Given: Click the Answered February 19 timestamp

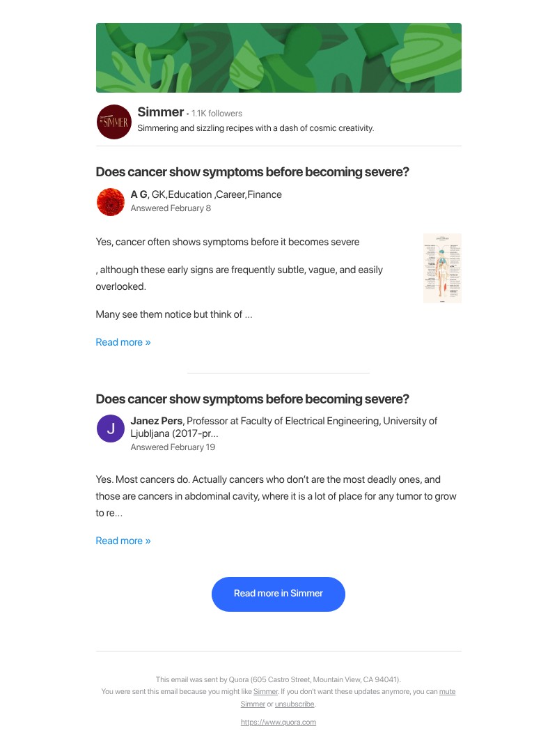Looking at the screenshot, I should click(x=172, y=447).
